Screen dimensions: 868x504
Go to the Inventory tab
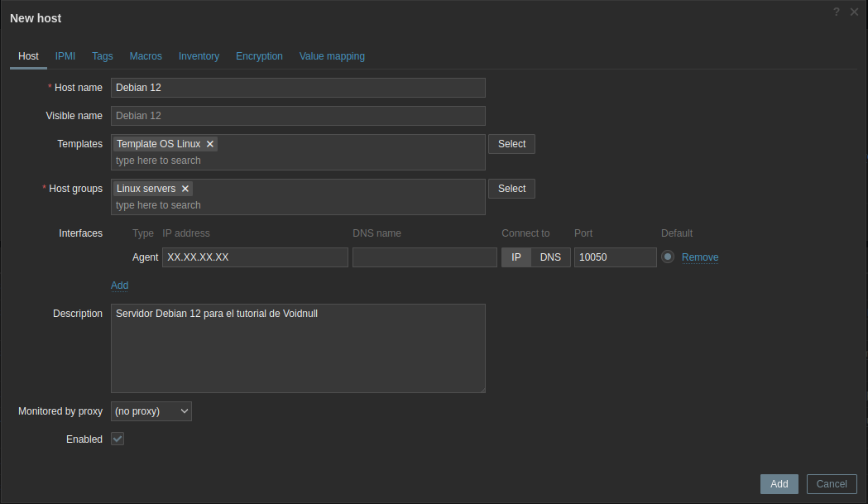click(199, 56)
